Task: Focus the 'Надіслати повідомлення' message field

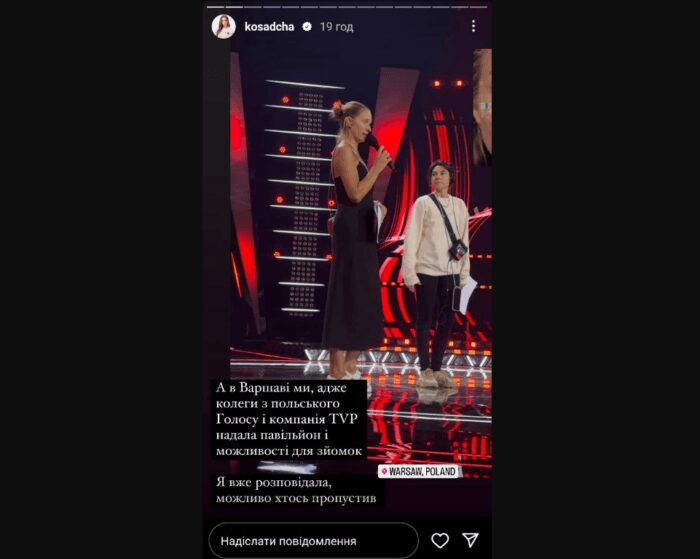Action: (x=313, y=541)
